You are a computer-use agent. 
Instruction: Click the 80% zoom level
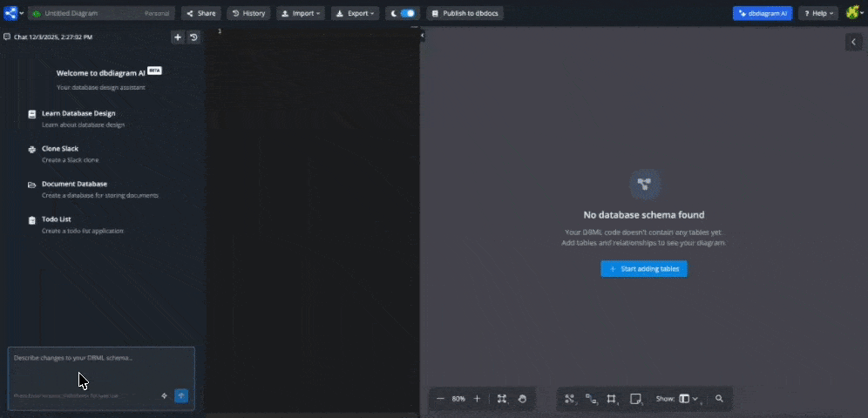458,399
